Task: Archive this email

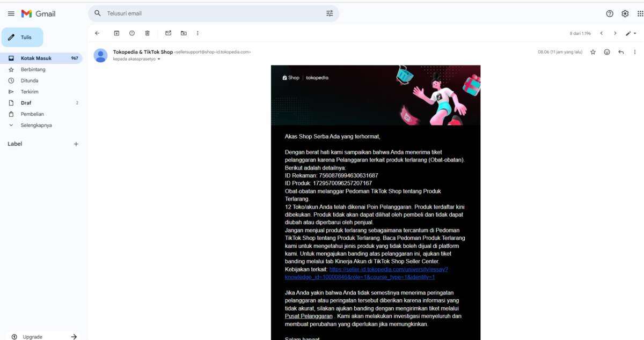Action: coord(116,33)
